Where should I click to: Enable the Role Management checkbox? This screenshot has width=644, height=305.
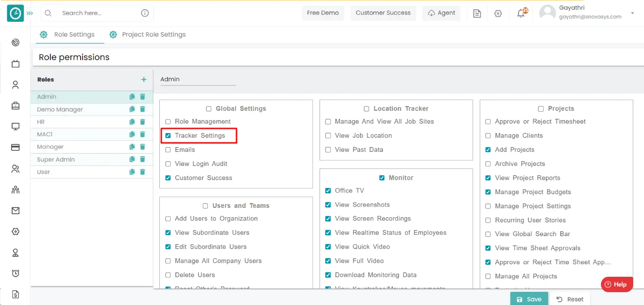click(168, 122)
